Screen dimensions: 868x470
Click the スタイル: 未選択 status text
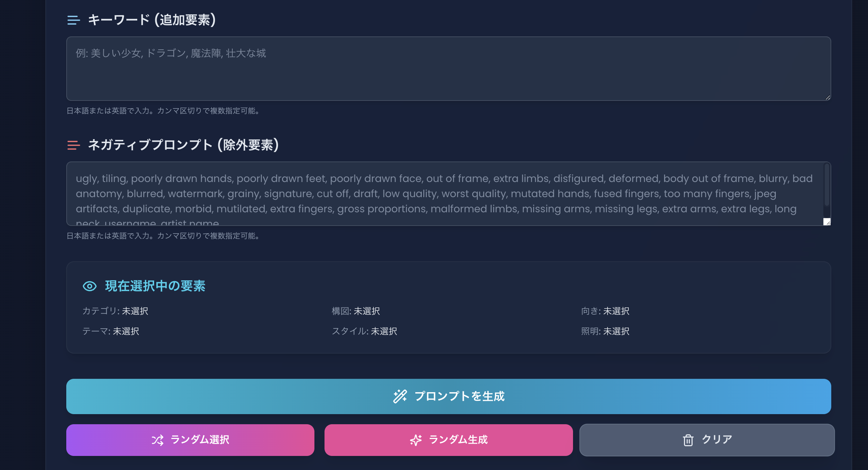click(x=364, y=331)
